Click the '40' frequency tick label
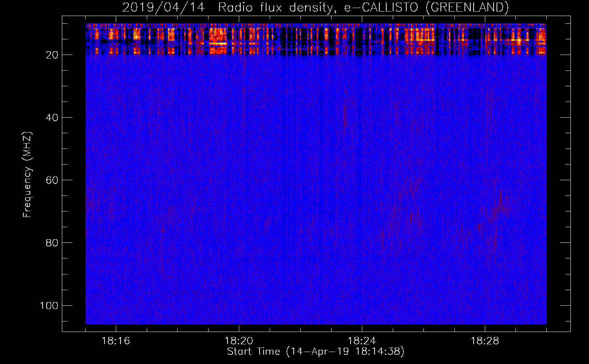Image resolution: width=589 pixels, height=364 pixels. 52,118
